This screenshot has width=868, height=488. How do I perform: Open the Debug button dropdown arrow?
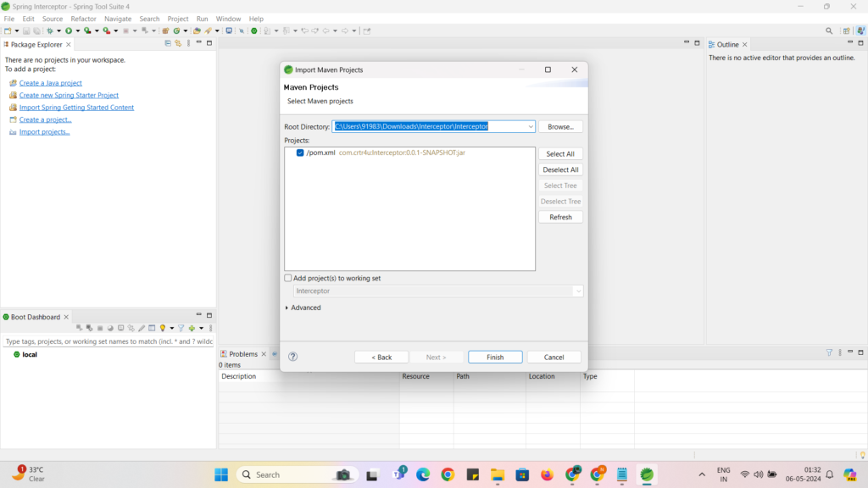[58, 31]
